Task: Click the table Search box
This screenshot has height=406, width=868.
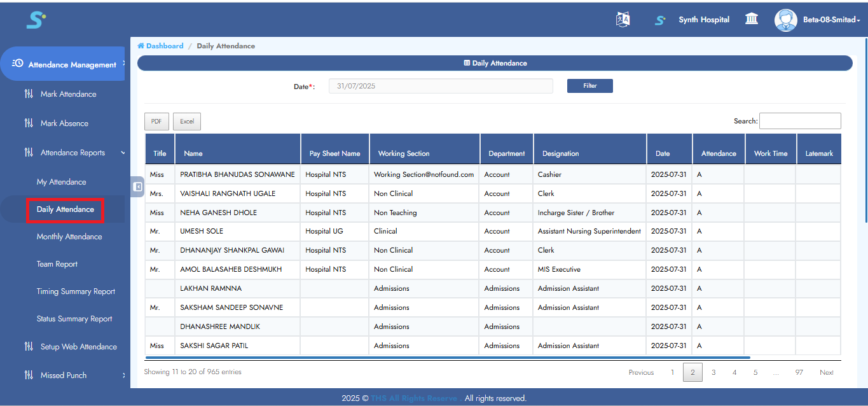Action: (799, 121)
